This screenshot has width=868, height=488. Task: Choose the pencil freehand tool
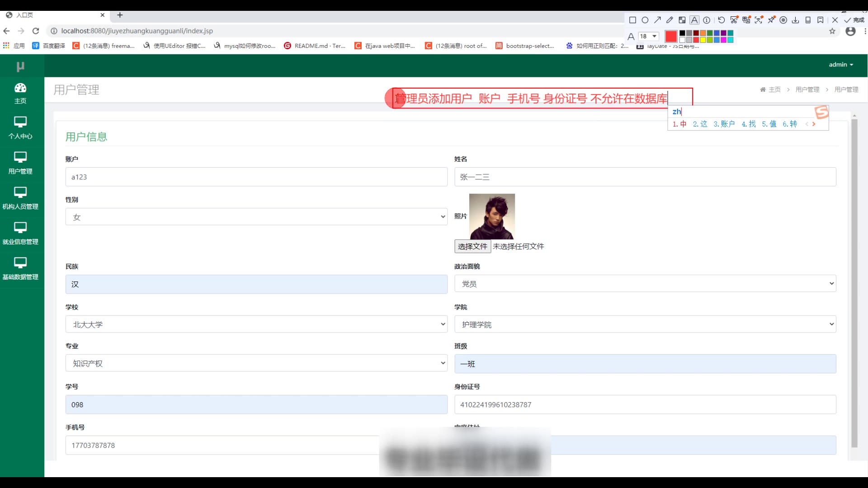coord(670,20)
